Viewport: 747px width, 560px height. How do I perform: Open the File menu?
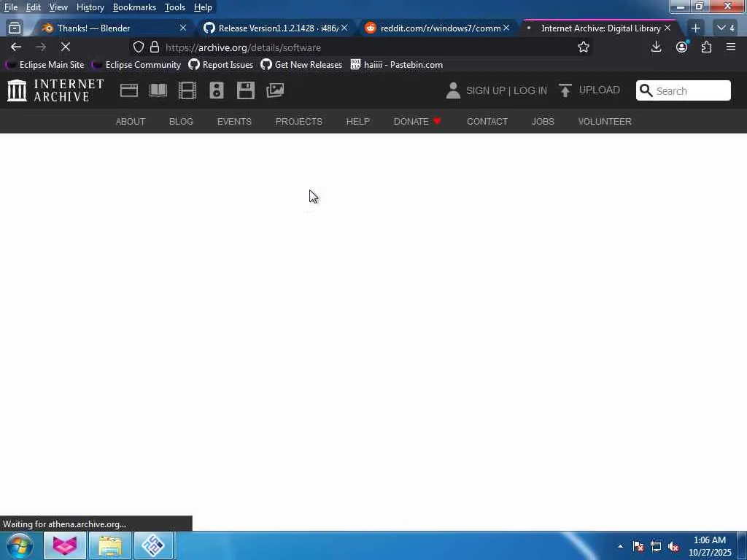(x=11, y=7)
